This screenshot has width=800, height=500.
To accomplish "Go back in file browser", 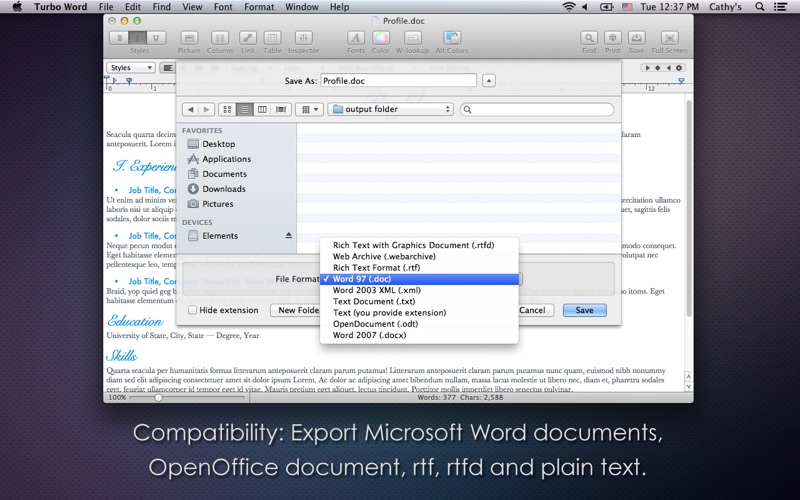I will coord(190,109).
